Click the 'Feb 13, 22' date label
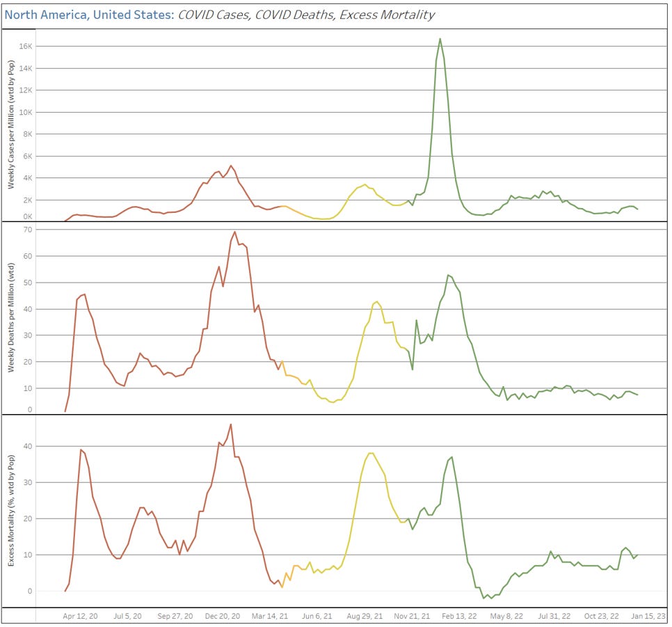672x627 pixels. [x=459, y=617]
